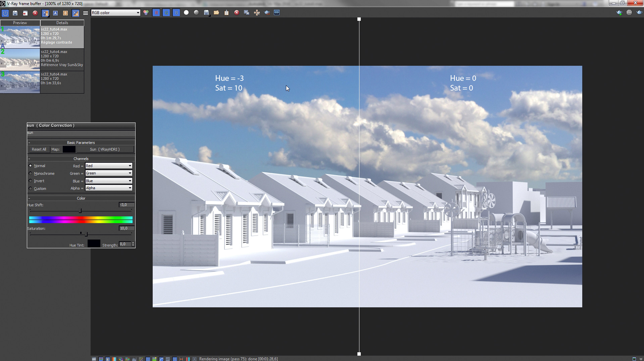Click the white circle alpha channel icon
Screen dimensions: 644x361
(x=186, y=12)
